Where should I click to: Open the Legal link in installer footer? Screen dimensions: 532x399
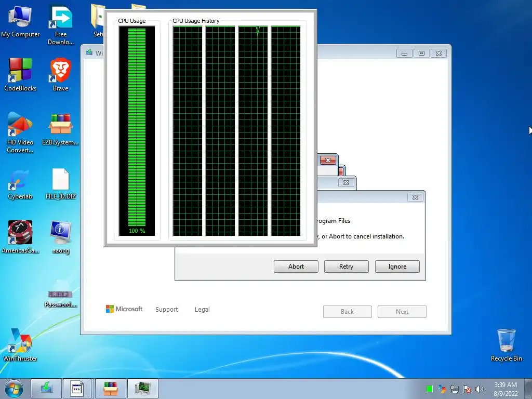tap(202, 310)
